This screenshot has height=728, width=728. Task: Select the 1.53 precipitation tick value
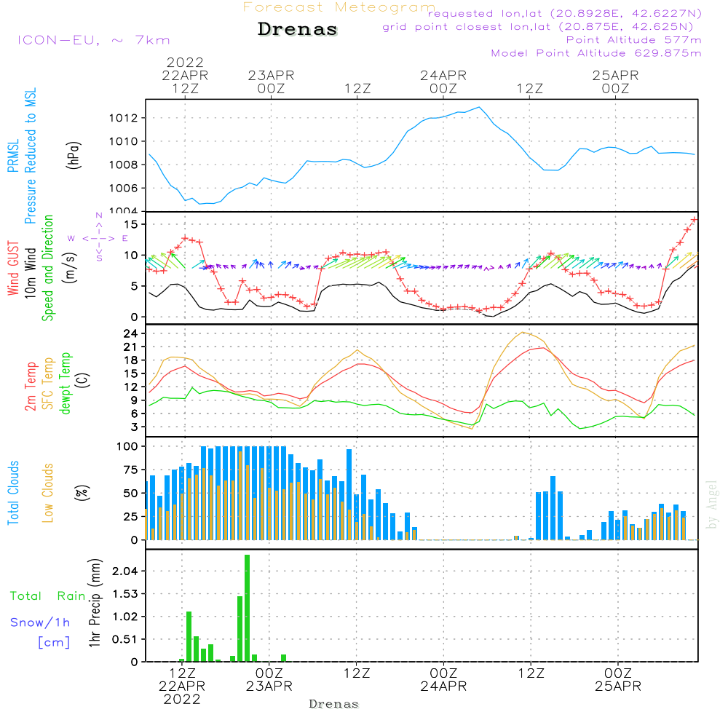[125, 594]
